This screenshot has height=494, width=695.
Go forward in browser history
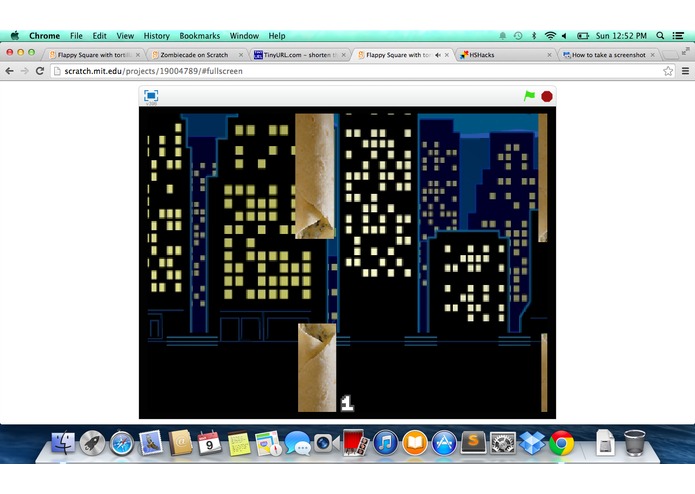point(25,71)
